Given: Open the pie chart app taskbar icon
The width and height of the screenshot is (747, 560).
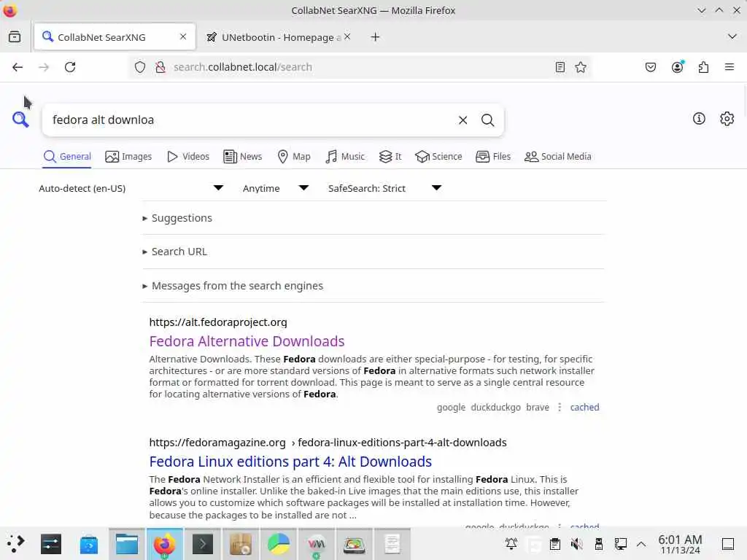Looking at the screenshot, I should click(x=279, y=544).
